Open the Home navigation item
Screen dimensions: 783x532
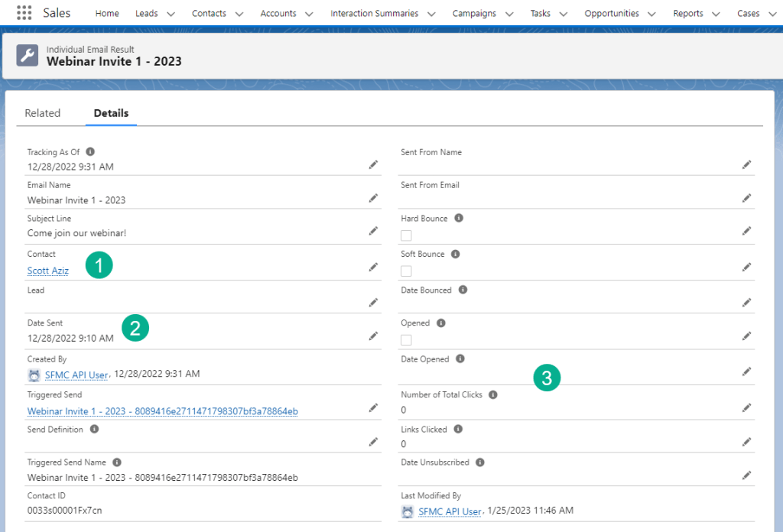pyautogui.click(x=107, y=13)
